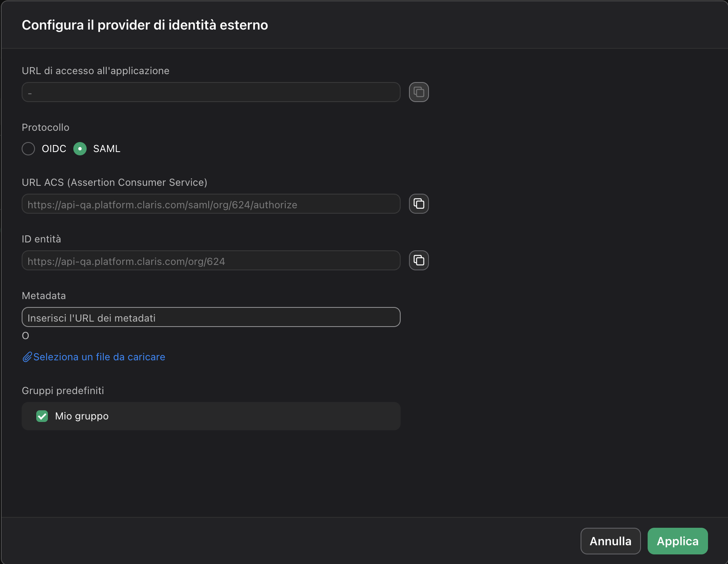
Task: Select the OIDC protocol radio button
Action: click(x=28, y=149)
